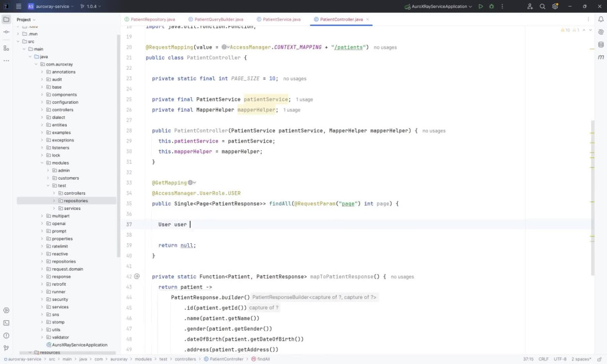Open more run actions menu
This screenshot has width=607, height=364.
(502, 6)
